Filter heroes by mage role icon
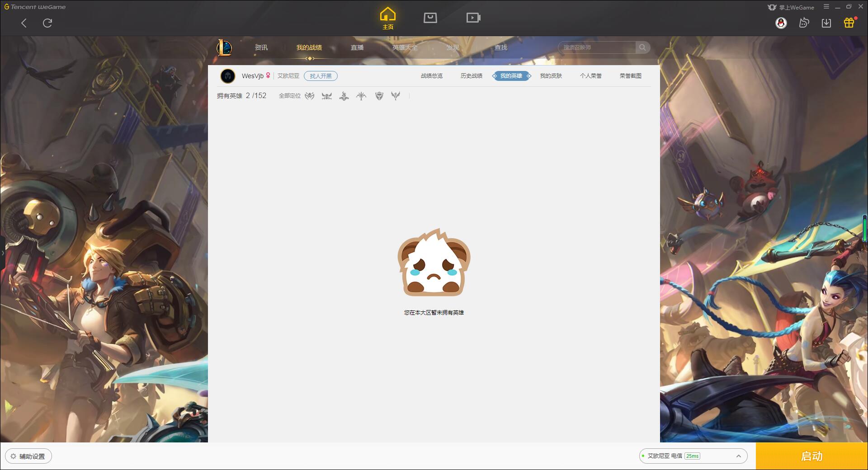This screenshot has width=868, height=470. 344,96
